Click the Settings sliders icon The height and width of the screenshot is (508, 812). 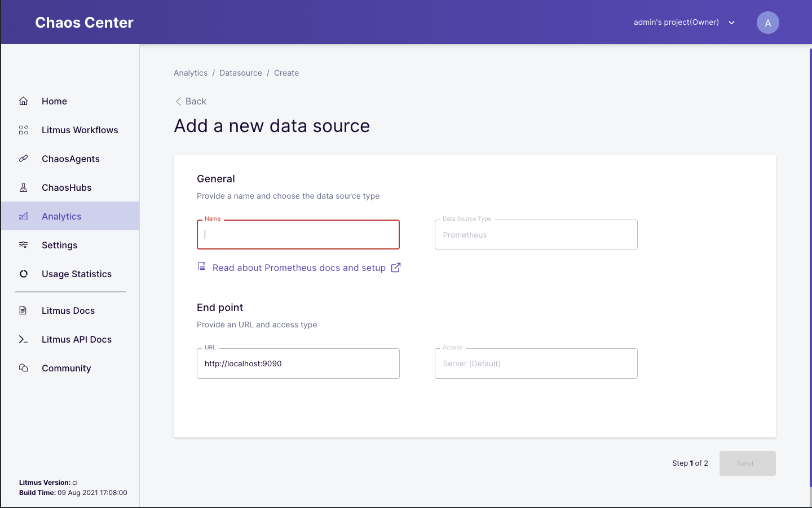click(23, 245)
